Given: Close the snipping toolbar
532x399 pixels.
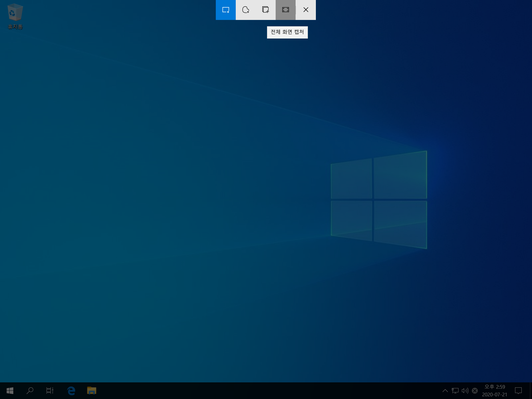Looking at the screenshot, I should point(306,10).
